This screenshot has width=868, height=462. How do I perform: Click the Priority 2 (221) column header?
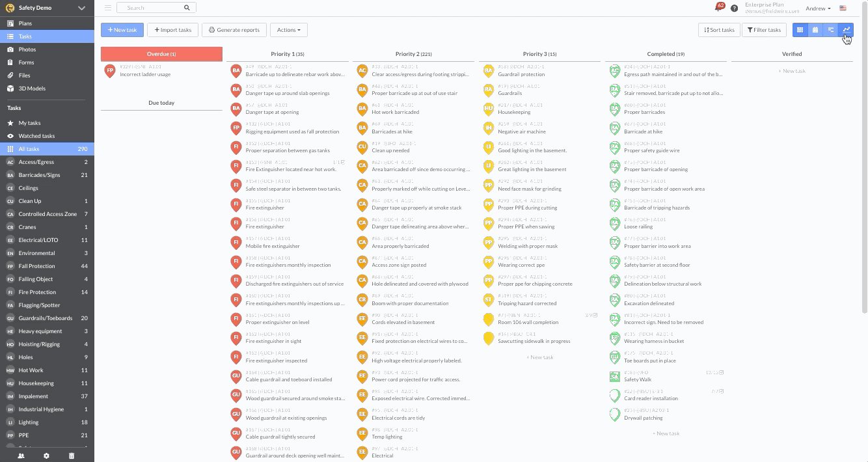413,54
